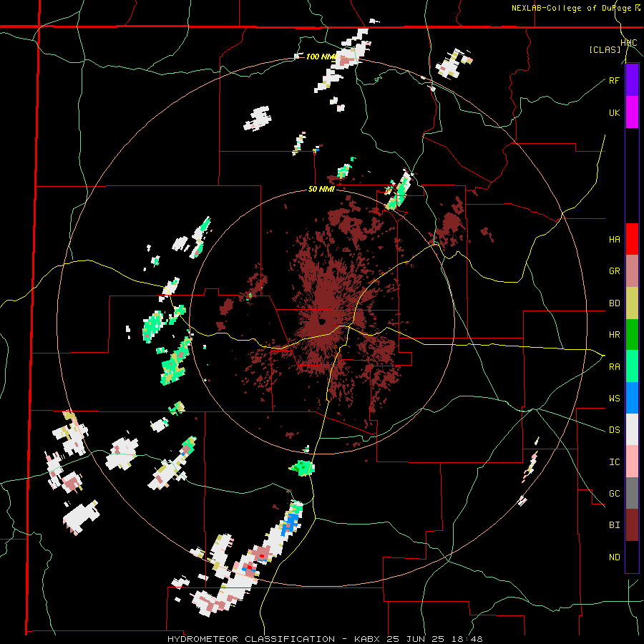The width and height of the screenshot is (644, 644).
Task: Click the RF legend label
Action: coord(614,80)
